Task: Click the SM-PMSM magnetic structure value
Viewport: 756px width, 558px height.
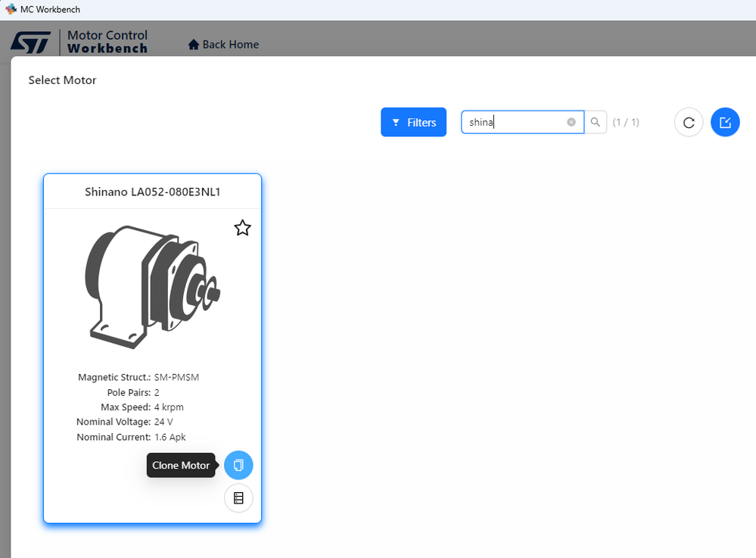Action: point(176,377)
